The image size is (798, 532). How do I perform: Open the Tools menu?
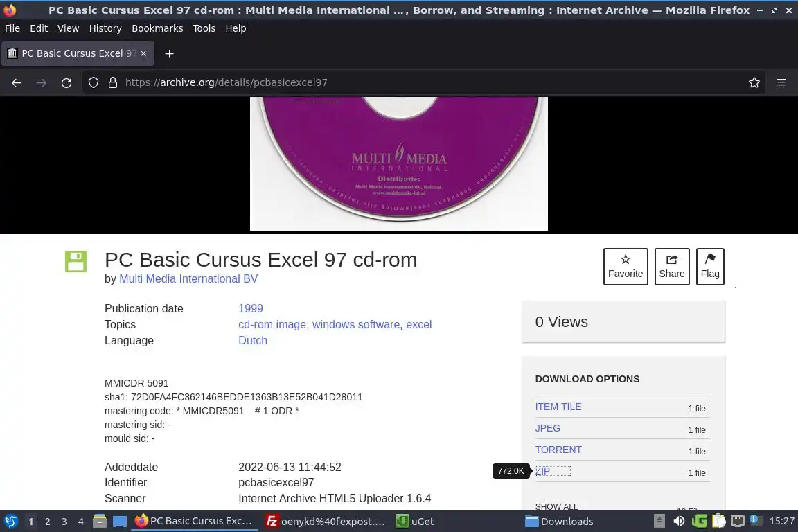point(204,28)
